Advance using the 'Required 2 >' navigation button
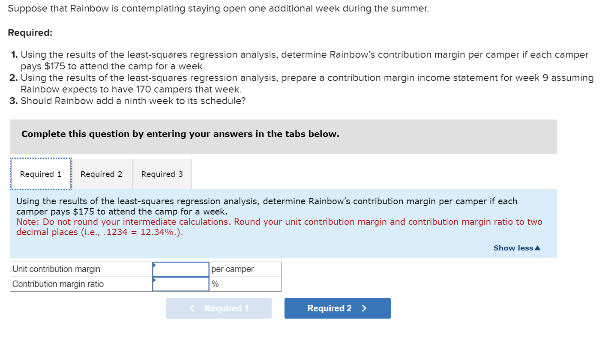The image size is (602, 364). (x=337, y=308)
